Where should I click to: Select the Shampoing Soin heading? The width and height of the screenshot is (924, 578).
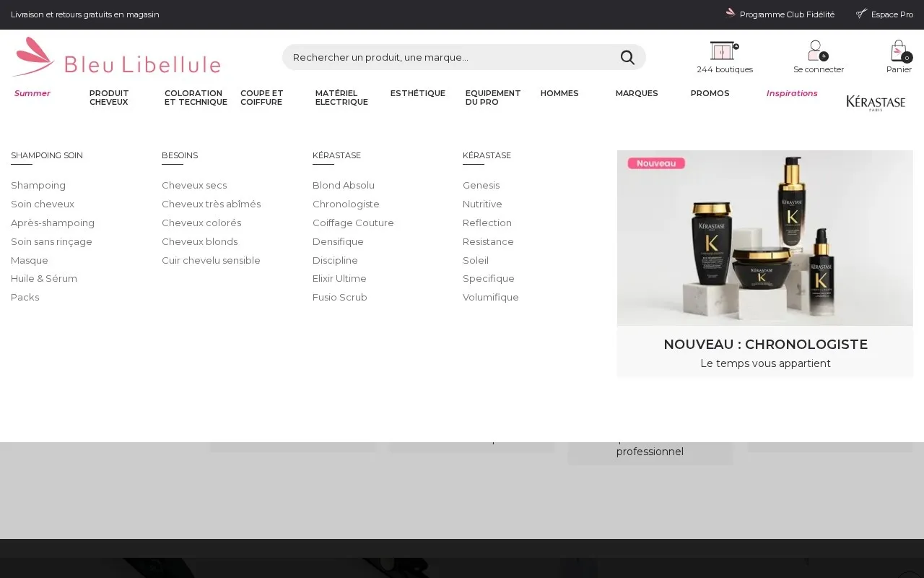tap(47, 155)
